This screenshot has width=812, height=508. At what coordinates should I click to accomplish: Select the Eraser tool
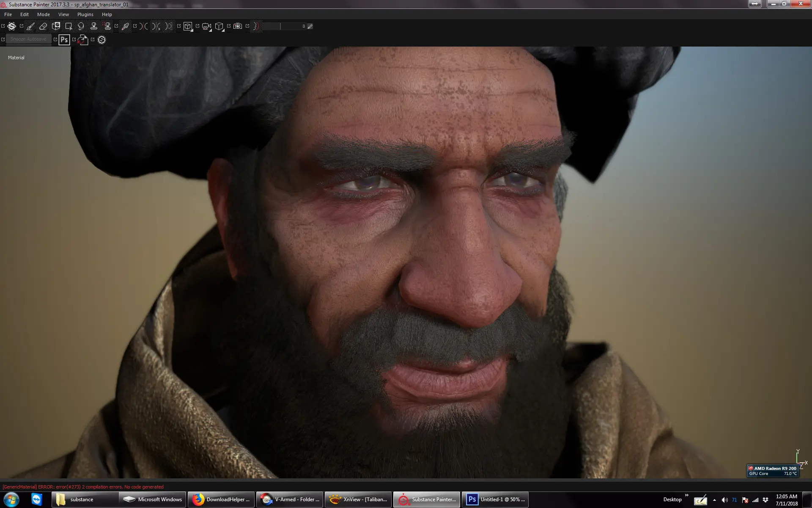[x=43, y=26]
